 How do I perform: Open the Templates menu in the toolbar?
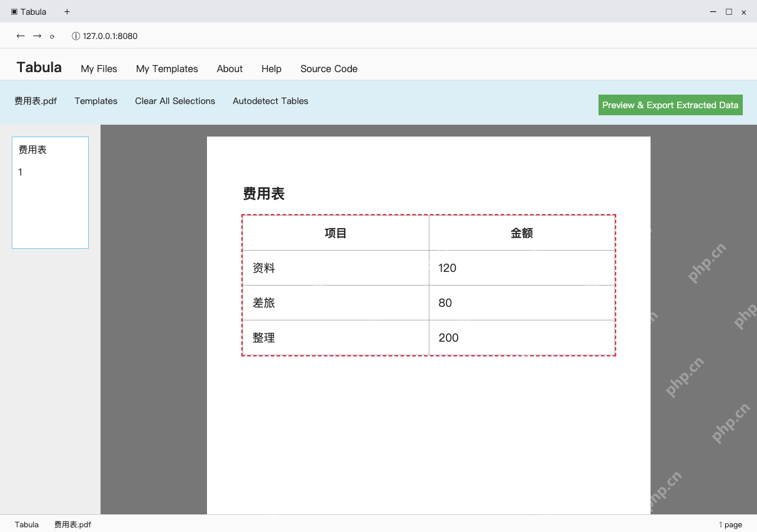tap(96, 101)
